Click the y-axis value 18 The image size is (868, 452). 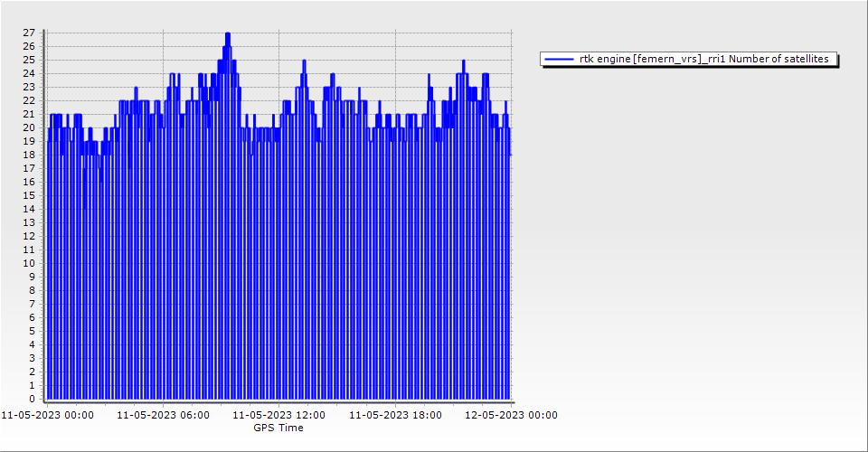pos(30,155)
